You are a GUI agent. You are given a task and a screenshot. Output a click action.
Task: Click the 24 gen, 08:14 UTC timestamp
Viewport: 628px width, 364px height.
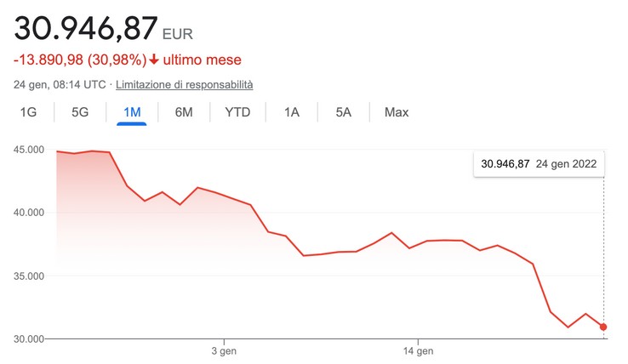[60, 85]
